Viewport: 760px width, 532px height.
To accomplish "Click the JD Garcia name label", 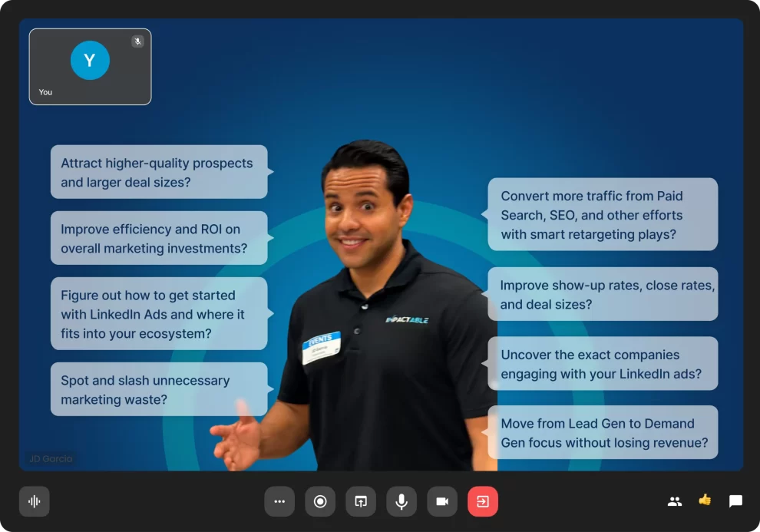I will pyautogui.click(x=51, y=459).
